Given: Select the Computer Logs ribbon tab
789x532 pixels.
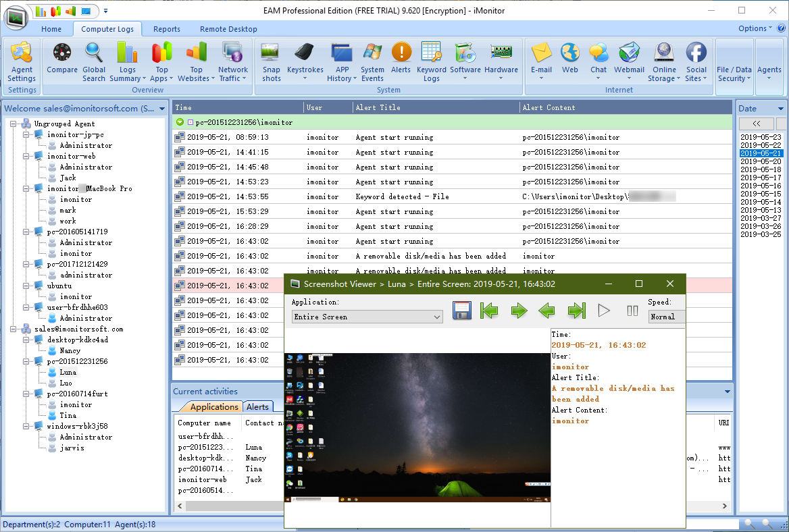Looking at the screenshot, I should click(x=107, y=29).
